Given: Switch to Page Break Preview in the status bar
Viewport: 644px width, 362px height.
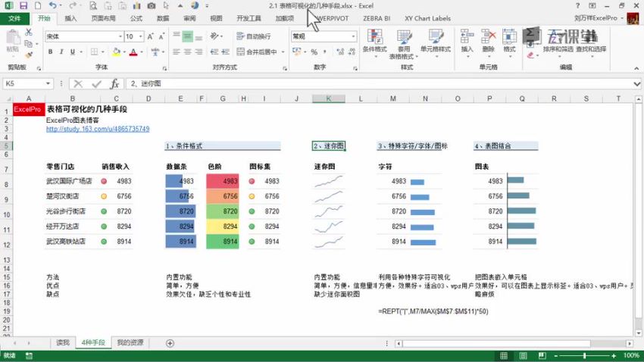Looking at the screenshot, I should coord(542,355).
